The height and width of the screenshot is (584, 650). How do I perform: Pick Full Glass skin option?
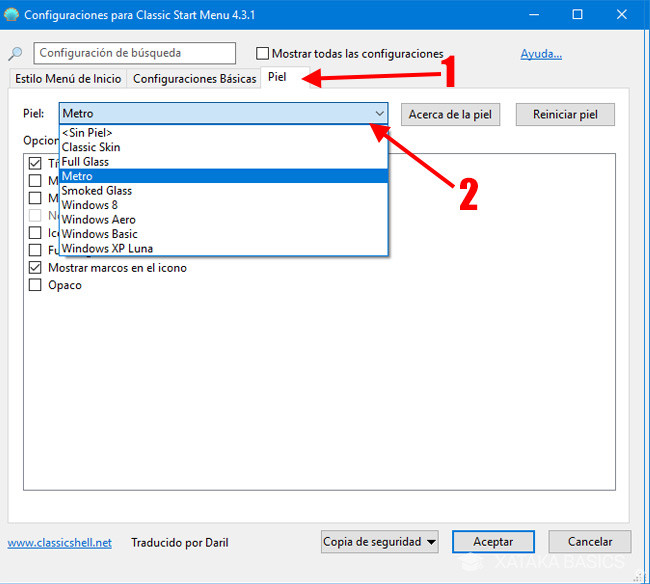click(x=224, y=162)
